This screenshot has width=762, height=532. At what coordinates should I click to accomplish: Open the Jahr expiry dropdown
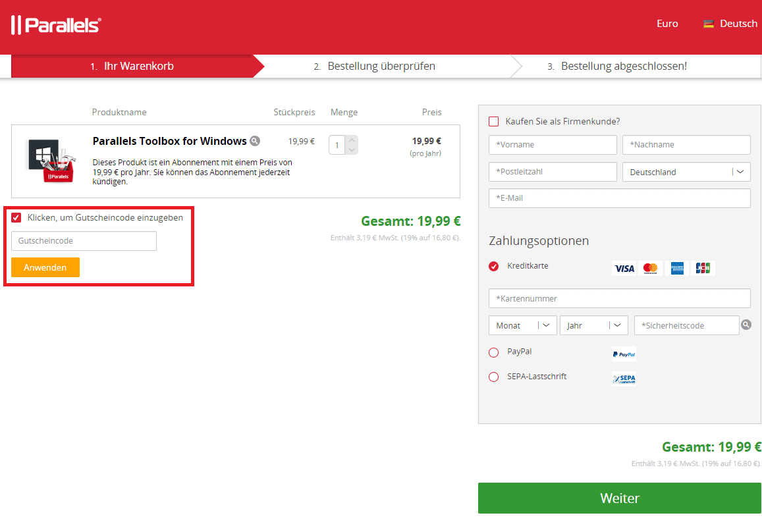594,325
